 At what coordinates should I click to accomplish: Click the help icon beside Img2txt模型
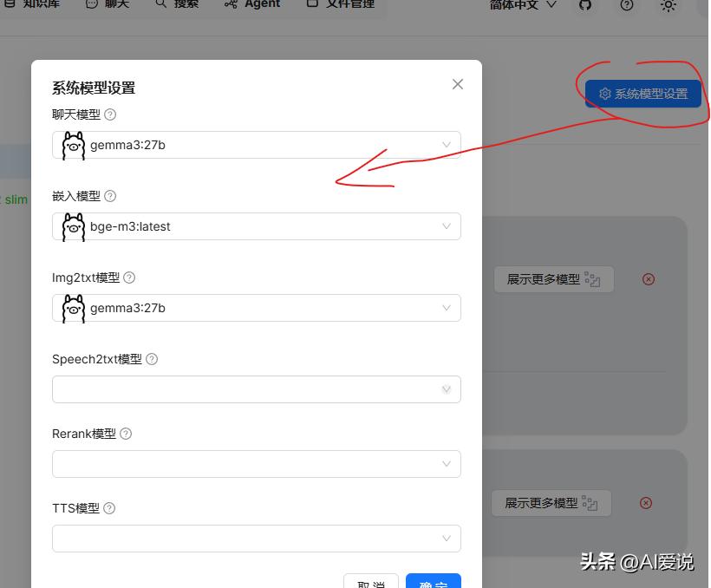pos(129,278)
